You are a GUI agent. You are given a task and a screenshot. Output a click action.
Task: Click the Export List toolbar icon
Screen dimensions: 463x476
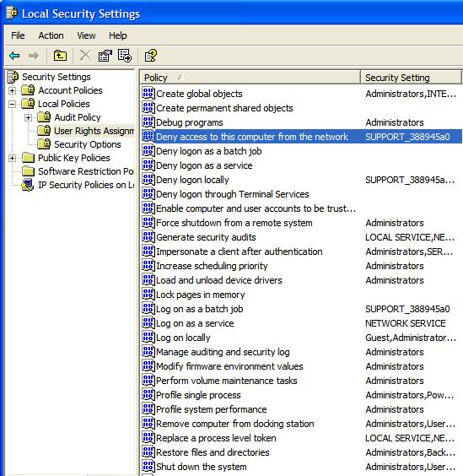tap(125, 56)
